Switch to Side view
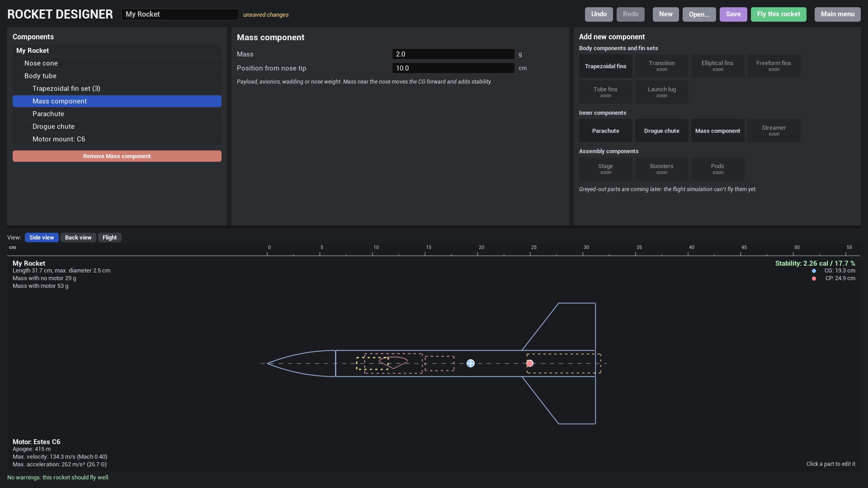 [x=41, y=237]
